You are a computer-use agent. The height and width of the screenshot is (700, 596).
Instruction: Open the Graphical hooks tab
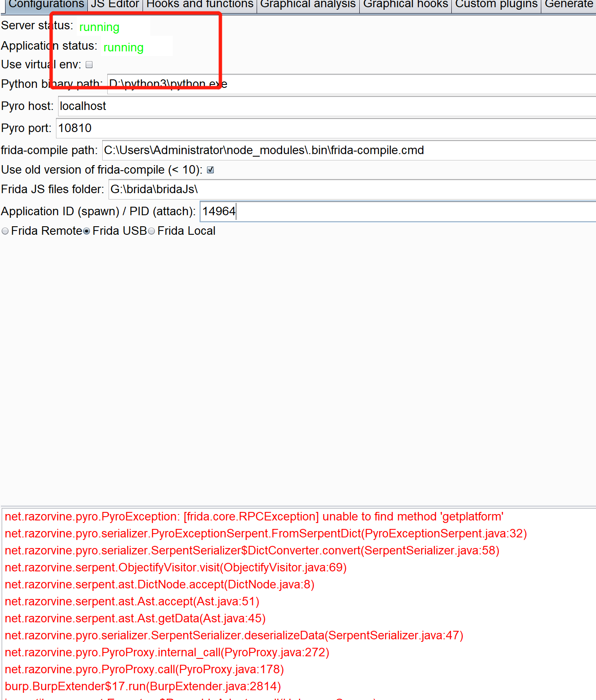406,5
